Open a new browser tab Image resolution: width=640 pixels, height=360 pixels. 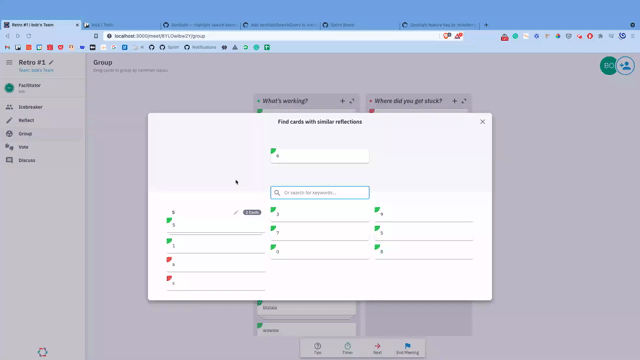486,25
